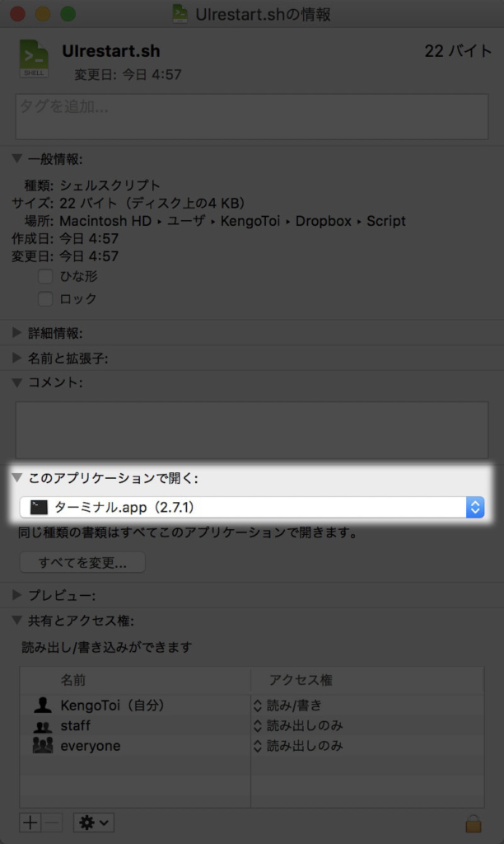Click the minus button to remove user
The width and height of the screenshot is (504, 844).
click(52, 823)
